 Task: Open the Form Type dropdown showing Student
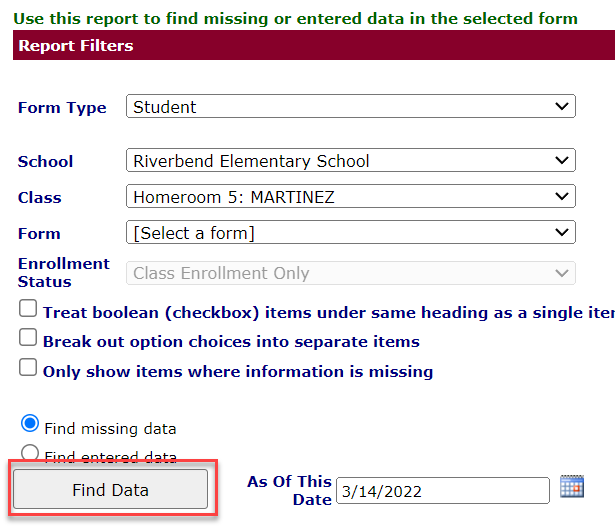[x=351, y=106]
